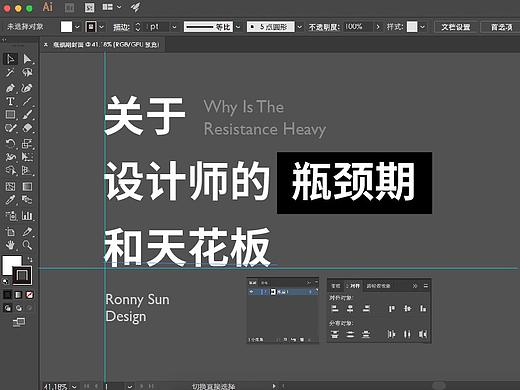Switch to the 对齐 tab
The height and width of the screenshot is (390, 520).
tap(353, 286)
